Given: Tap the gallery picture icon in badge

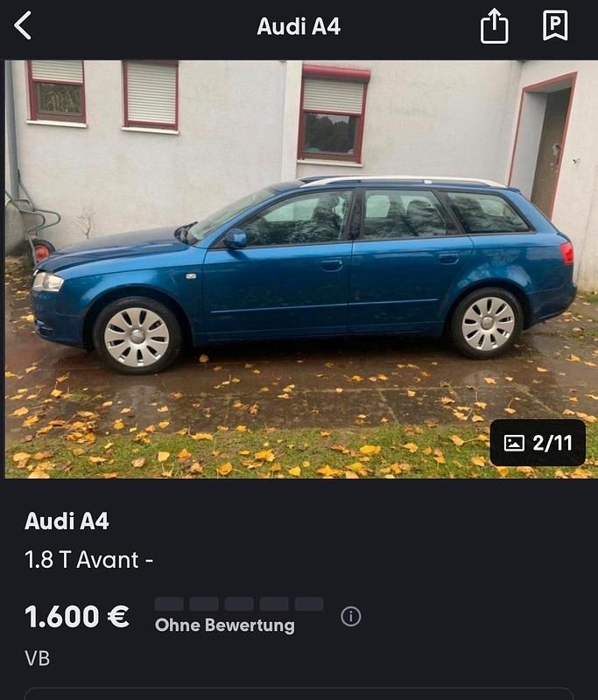Looking at the screenshot, I should (514, 443).
